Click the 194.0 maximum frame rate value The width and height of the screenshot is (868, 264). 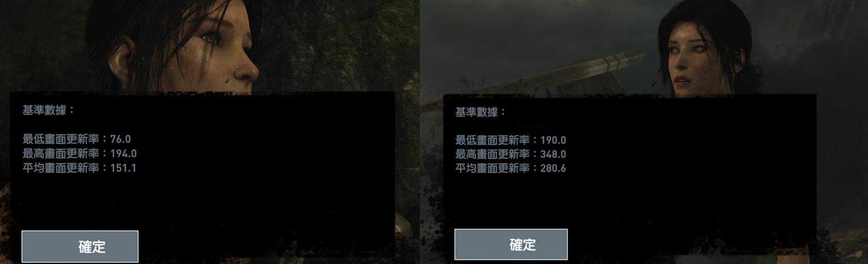pyautogui.click(x=123, y=154)
